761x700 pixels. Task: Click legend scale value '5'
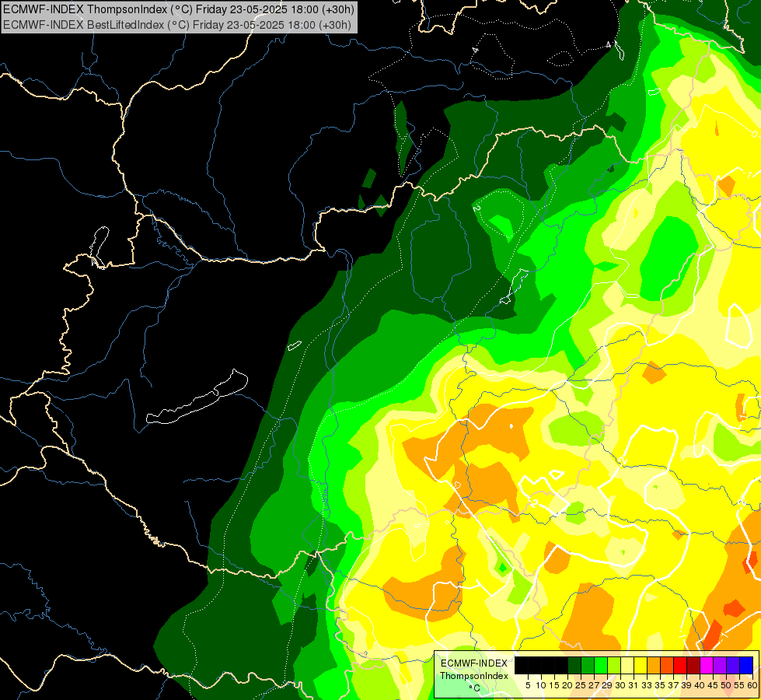(528, 685)
